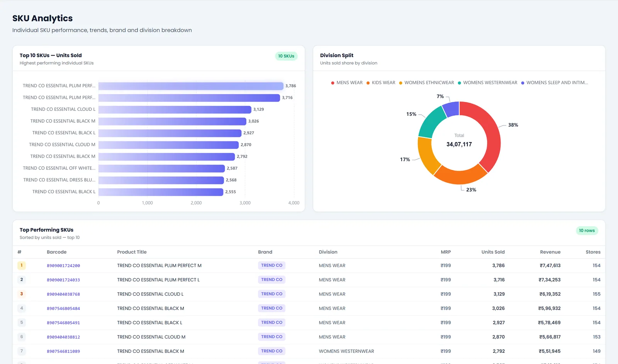Click the Total 34,07,117 donut center
618x364 pixels.
tap(459, 141)
